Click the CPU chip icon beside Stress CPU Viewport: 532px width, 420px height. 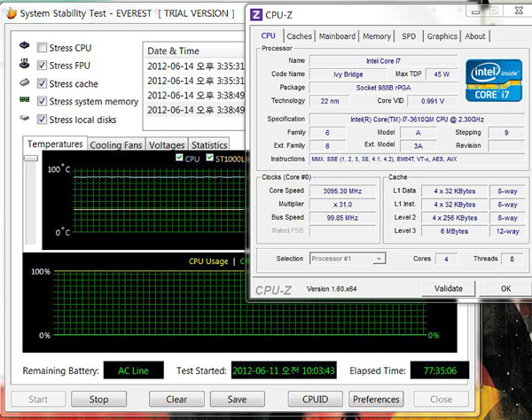(x=24, y=44)
